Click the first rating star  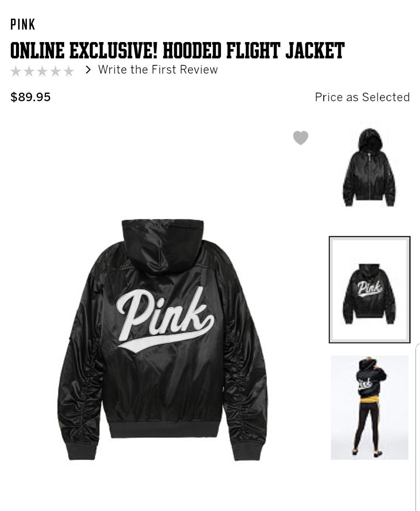tap(16, 71)
